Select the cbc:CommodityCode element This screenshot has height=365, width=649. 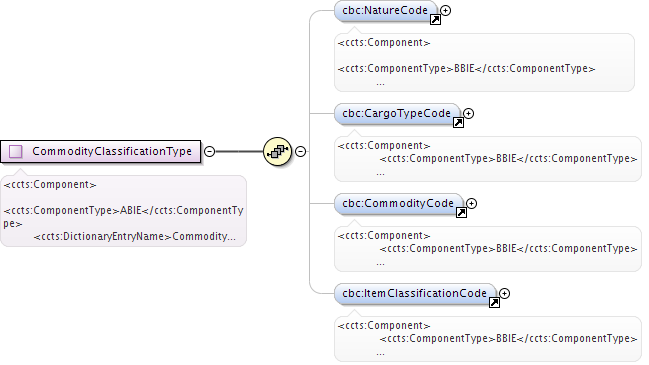399,204
